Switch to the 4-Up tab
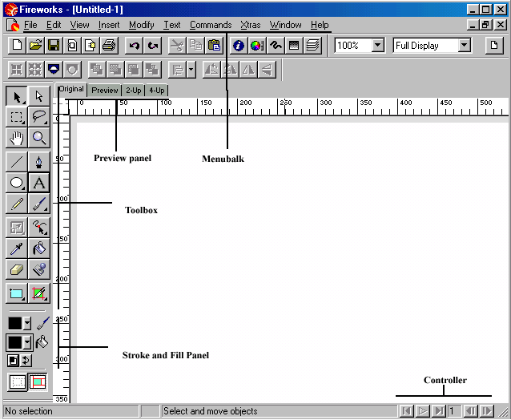Image resolution: width=511 pixels, height=420 pixels. click(x=157, y=91)
